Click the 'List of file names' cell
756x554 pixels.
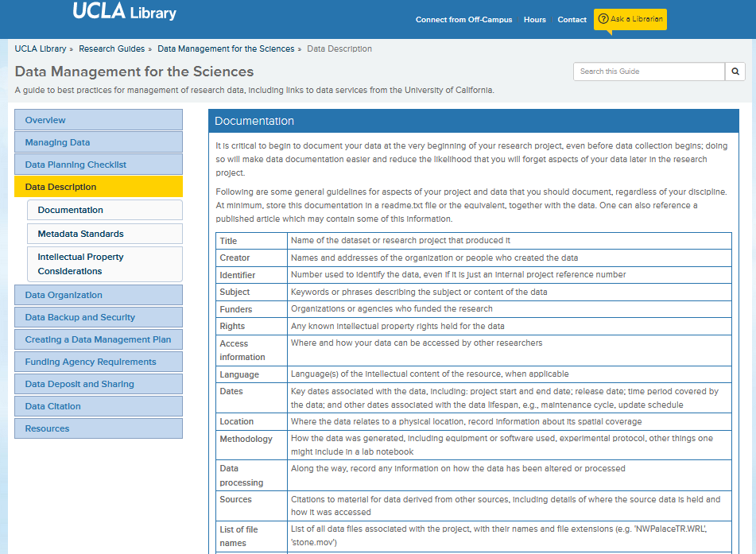[x=252, y=537]
